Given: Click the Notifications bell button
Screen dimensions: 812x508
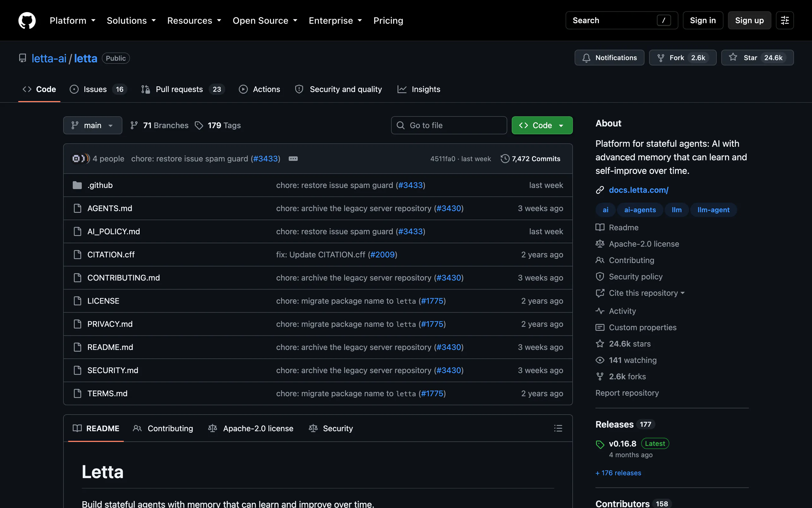Looking at the screenshot, I should coord(609,58).
